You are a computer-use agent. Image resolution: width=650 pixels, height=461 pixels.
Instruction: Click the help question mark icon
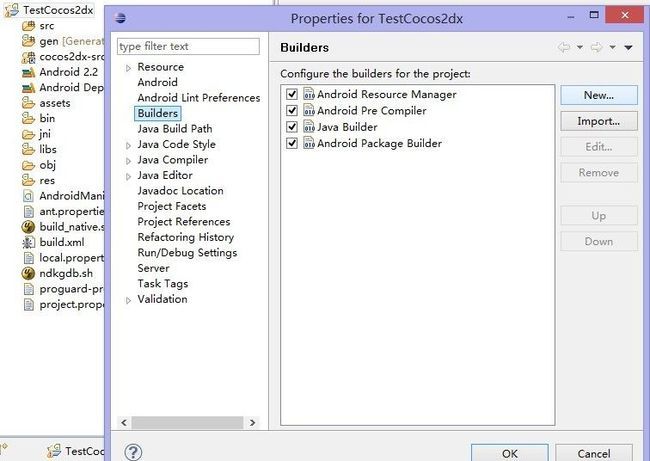[133, 452]
